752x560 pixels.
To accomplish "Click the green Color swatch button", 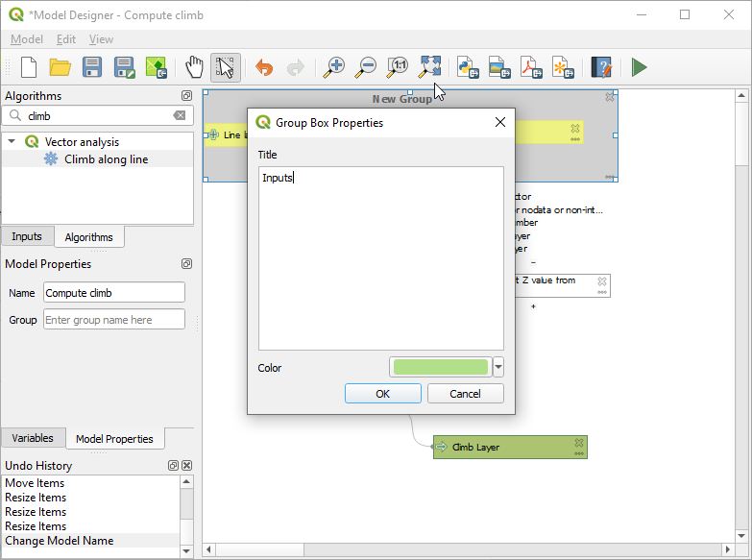I will coord(440,367).
